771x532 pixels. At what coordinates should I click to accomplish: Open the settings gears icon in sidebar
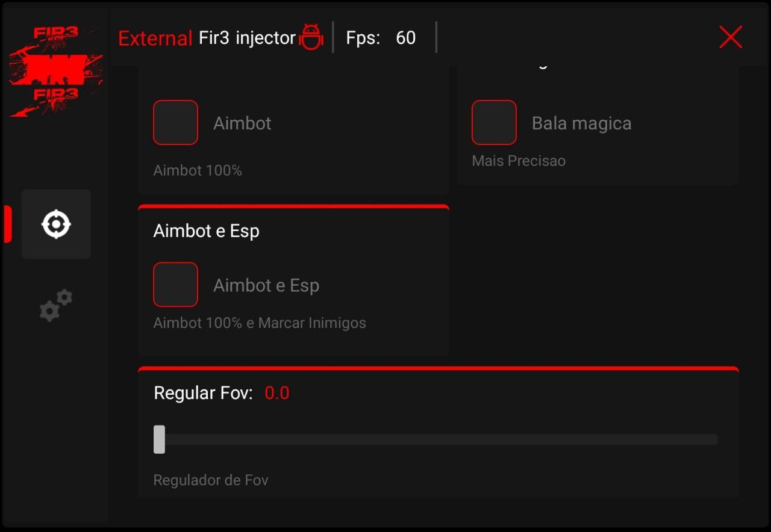[55, 306]
